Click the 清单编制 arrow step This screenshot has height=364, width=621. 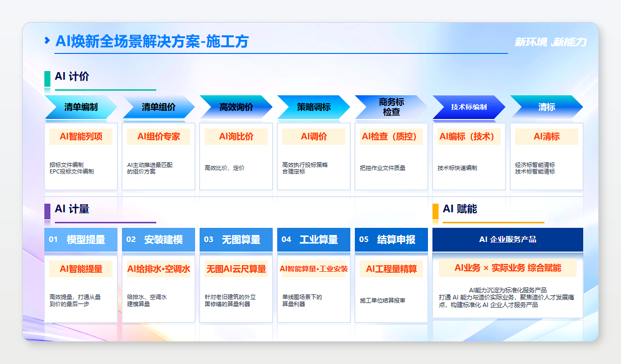(x=81, y=107)
